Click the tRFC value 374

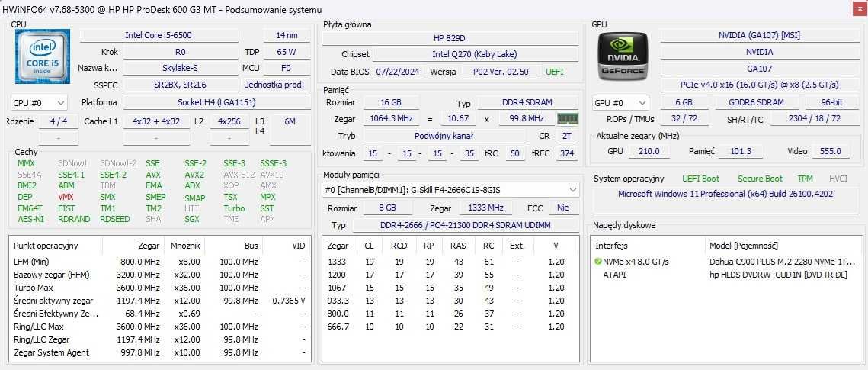click(x=567, y=153)
